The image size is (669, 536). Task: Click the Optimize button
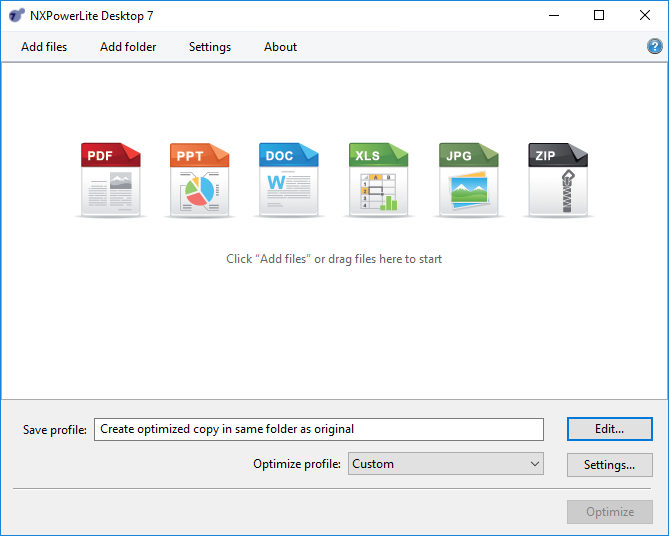coord(610,512)
